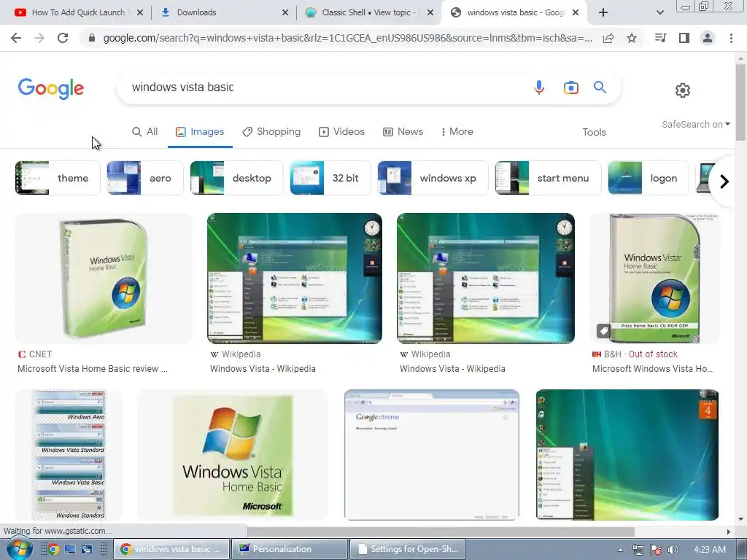The width and height of the screenshot is (747, 560).
Task: Filter results by start menu chip
Action: pos(548,178)
